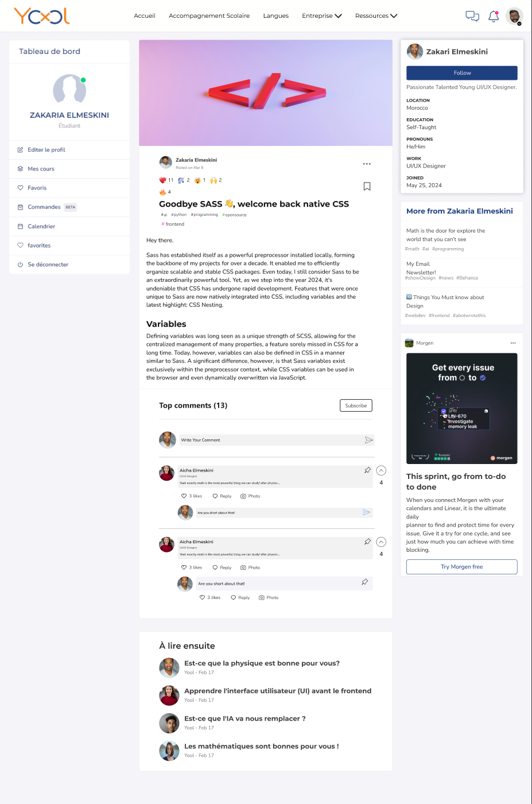Click the fire reaction with 4
This screenshot has height=804, width=532.
point(165,192)
